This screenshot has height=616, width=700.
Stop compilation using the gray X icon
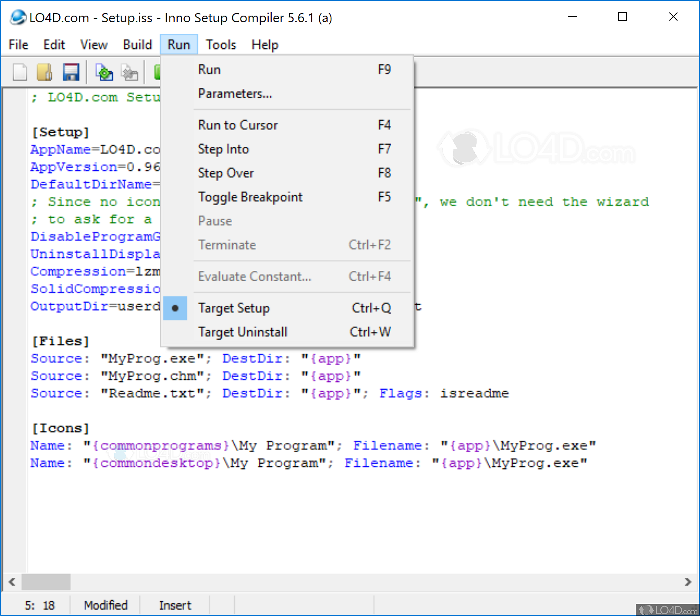point(129,72)
